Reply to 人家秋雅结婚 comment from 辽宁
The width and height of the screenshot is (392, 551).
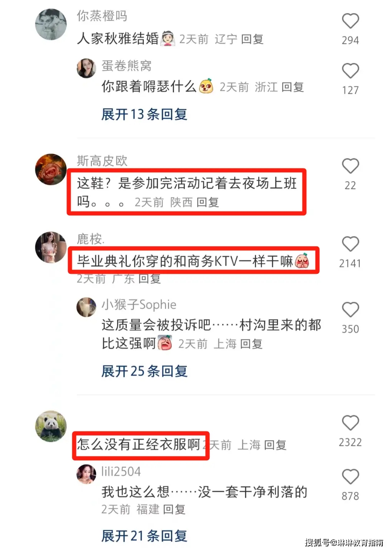252,39
